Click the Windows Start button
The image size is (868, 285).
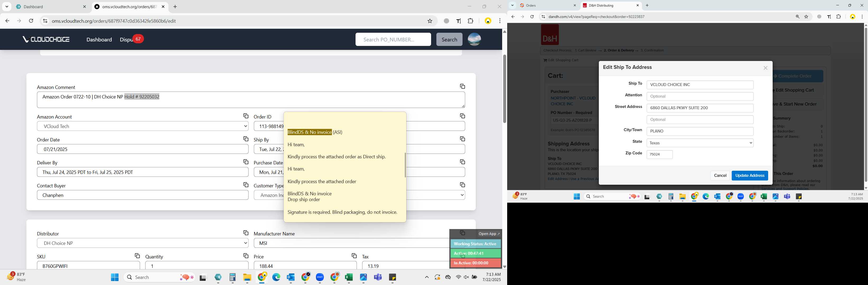pyautogui.click(x=115, y=277)
